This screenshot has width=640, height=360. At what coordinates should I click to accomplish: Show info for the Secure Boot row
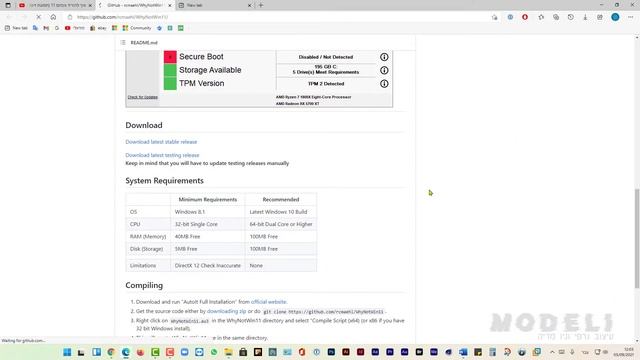tap(384, 57)
